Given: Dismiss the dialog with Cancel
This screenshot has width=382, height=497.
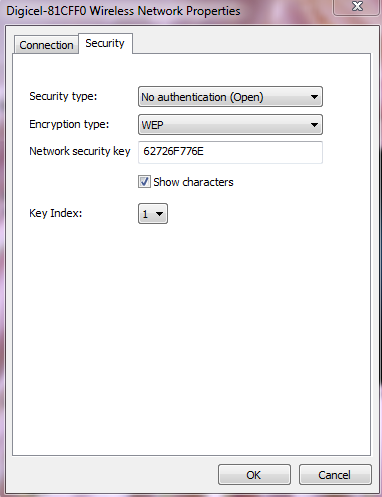Looking at the screenshot, I should coord(335,475).
